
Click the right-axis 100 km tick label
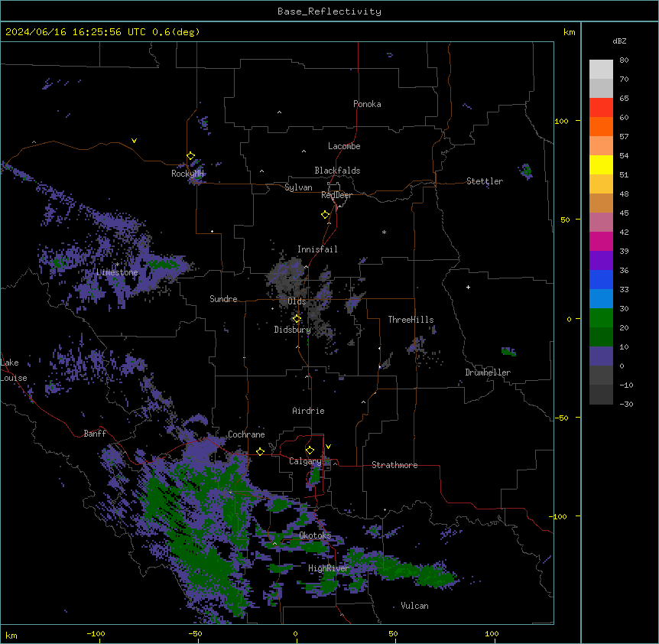point(561,121)
